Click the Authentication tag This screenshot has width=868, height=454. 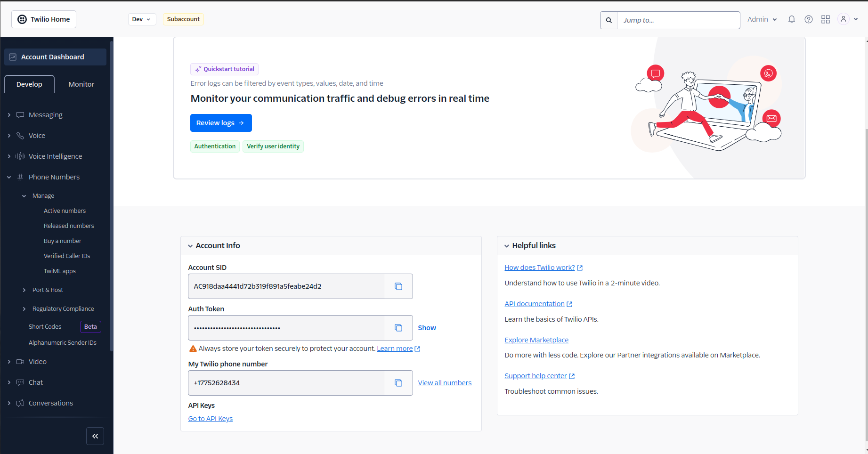(x=215, y=146)
